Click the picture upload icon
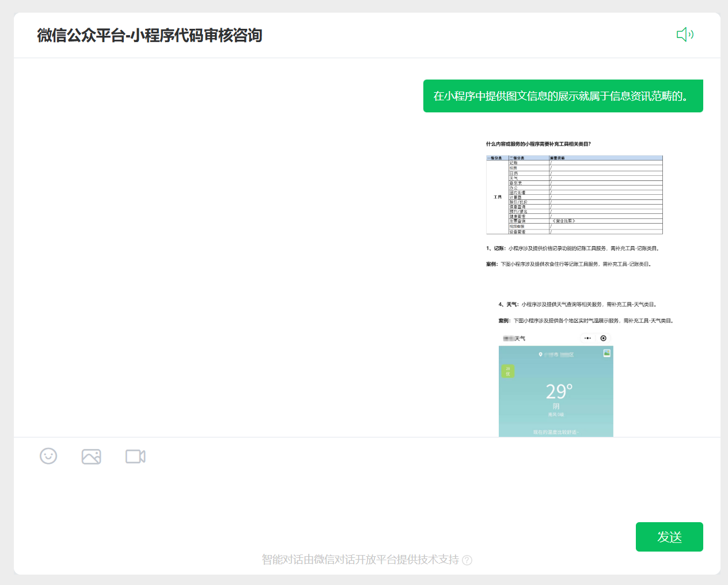This screenshot has width=728, height=585. point(92,456)
